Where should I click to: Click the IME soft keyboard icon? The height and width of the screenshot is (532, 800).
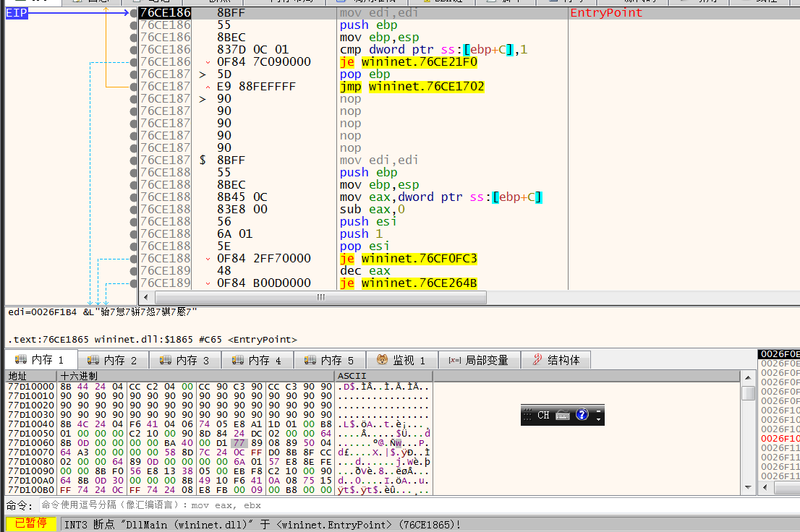563,416
